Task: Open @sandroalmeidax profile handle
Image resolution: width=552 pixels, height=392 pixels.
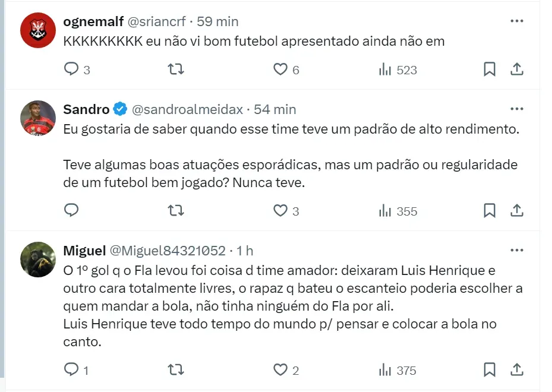Action: (187, 109)
